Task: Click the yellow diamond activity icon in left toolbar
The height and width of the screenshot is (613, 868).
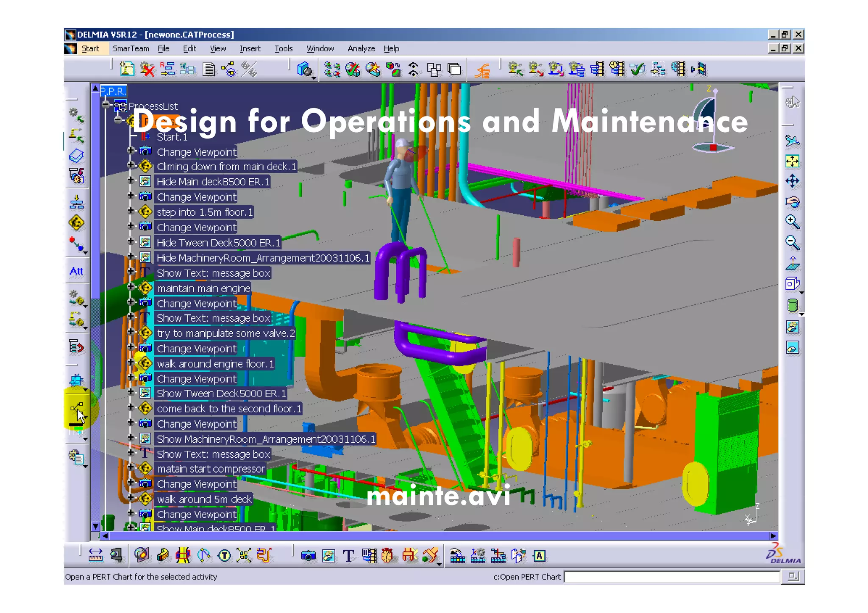Action: [77, 223]
